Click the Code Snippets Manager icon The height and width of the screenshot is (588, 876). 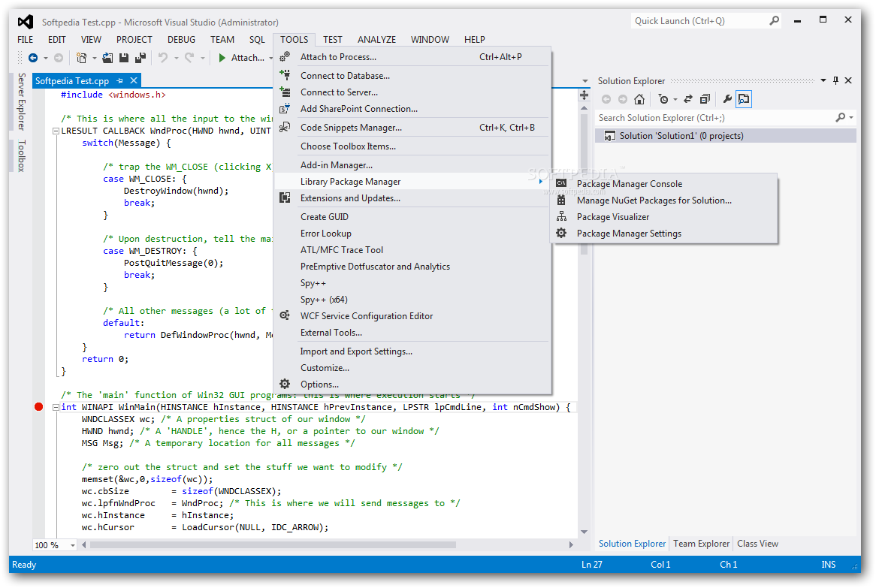[x=285, y=128]
